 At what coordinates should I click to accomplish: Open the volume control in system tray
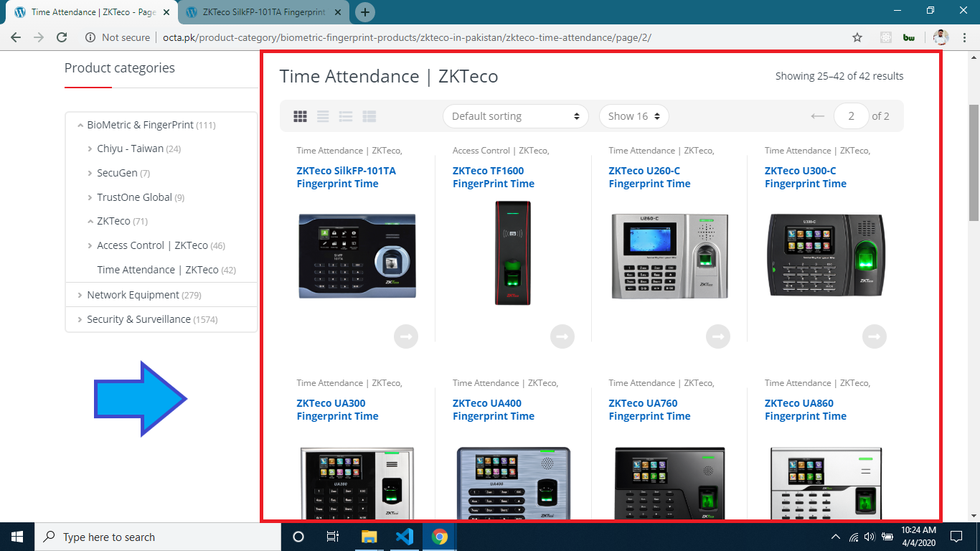pos(870,537)
